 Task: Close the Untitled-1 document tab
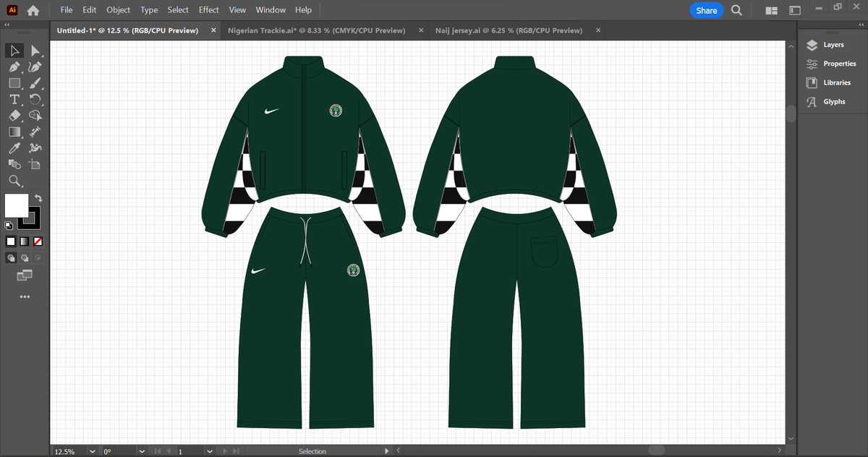point(213,30)
